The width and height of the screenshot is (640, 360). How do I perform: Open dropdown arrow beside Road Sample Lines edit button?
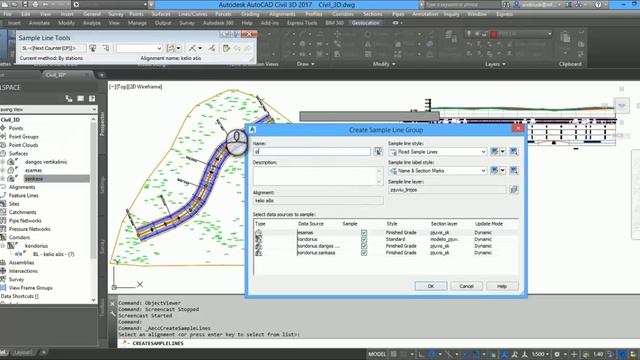point(502,152)
